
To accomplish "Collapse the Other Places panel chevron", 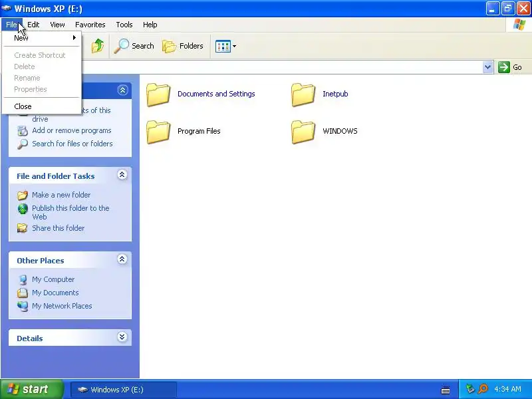I will click(x=122, y=259).
